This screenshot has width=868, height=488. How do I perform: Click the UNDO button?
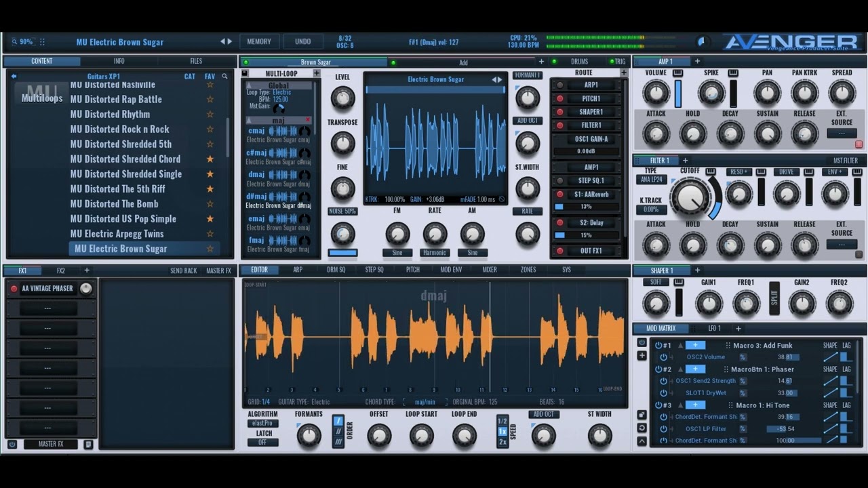[x=303, y=41]
